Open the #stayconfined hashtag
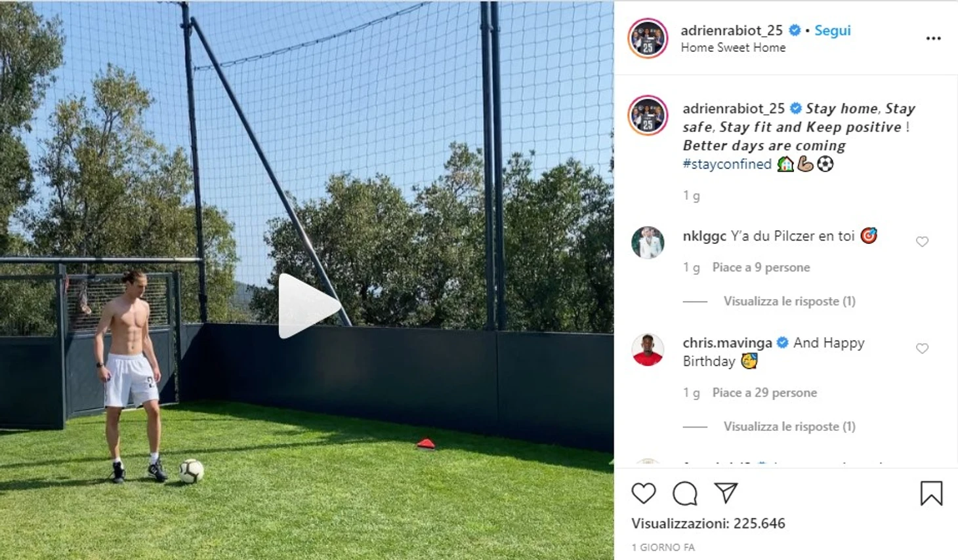This screenshot has height=560, width=958. (727, 164)
